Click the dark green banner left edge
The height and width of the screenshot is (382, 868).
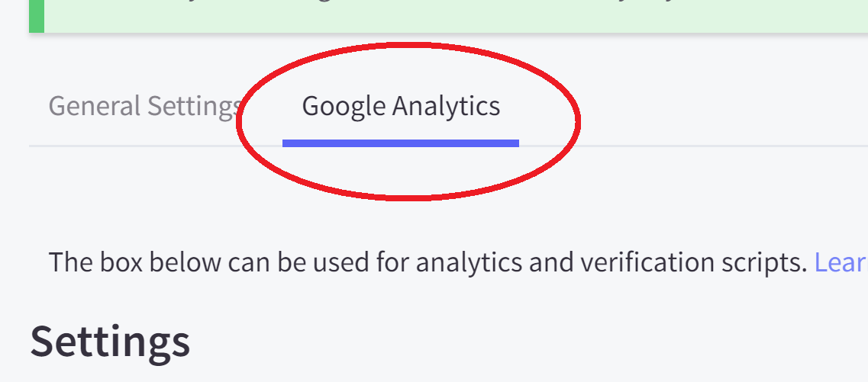click(x=37, y=15)
